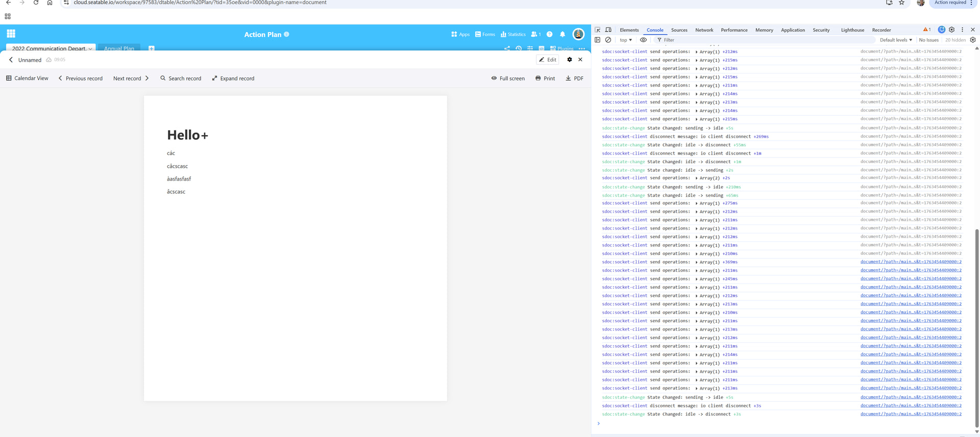Viewport: 980px width, 437px height.
Task: Open the notifications bell
Action: (562, 35)
